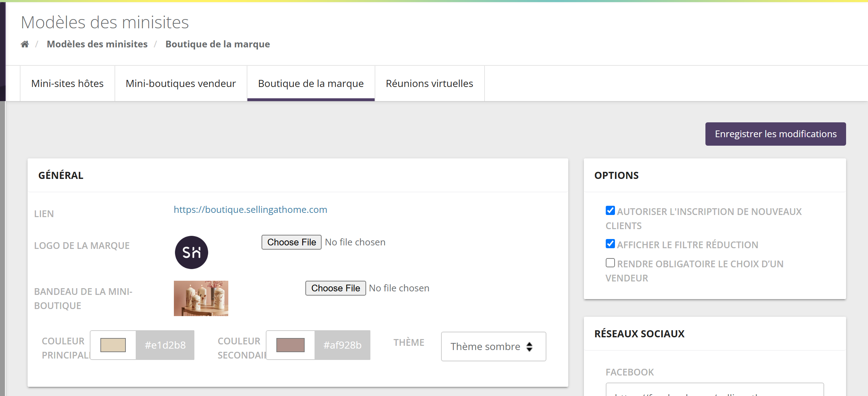Click the SH brand logo image
Viewport: 868px width, 396px height.
[192, 252]
